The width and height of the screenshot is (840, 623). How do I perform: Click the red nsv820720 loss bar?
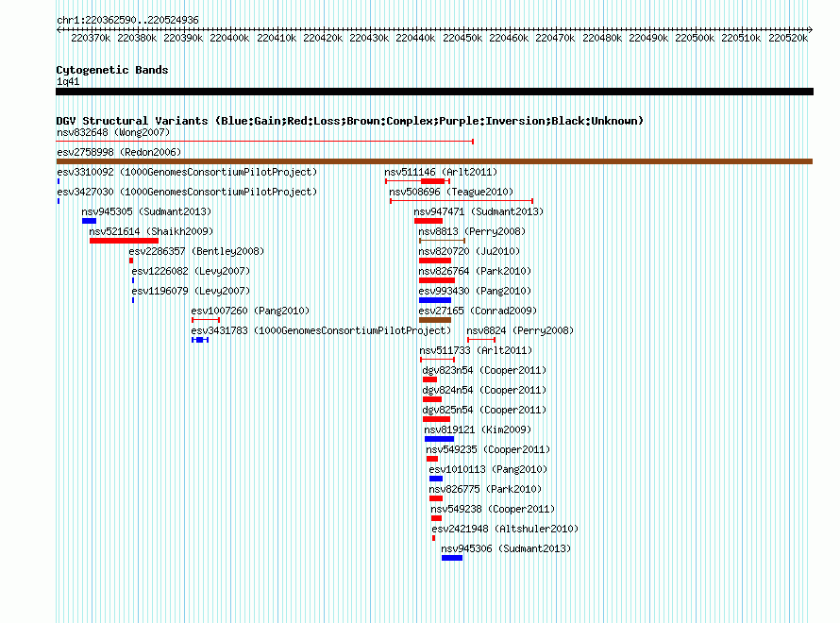coord(435,261)
